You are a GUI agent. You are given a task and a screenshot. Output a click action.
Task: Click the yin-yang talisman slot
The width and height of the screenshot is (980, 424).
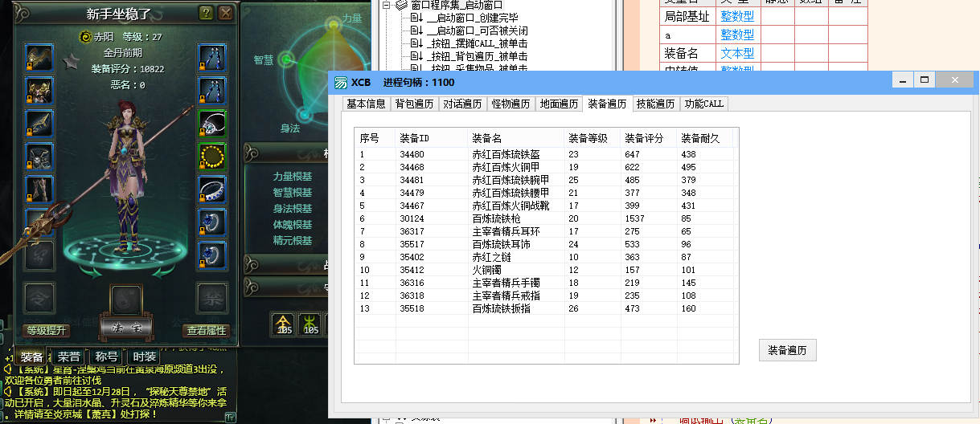click(125, 300)
